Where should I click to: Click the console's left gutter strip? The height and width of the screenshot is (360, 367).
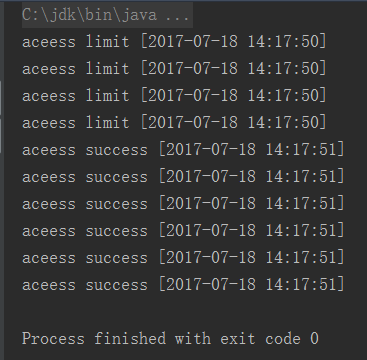[x=2, y=180]
